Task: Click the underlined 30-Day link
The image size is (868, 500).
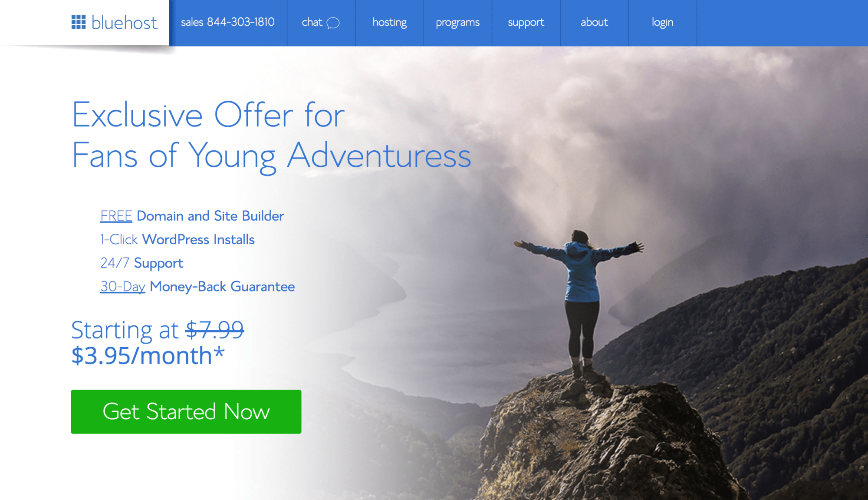Action: (x=122, y=287)
